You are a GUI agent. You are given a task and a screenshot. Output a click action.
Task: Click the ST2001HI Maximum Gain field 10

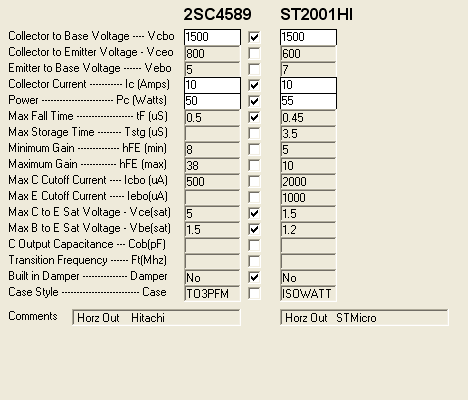(308, 165)
